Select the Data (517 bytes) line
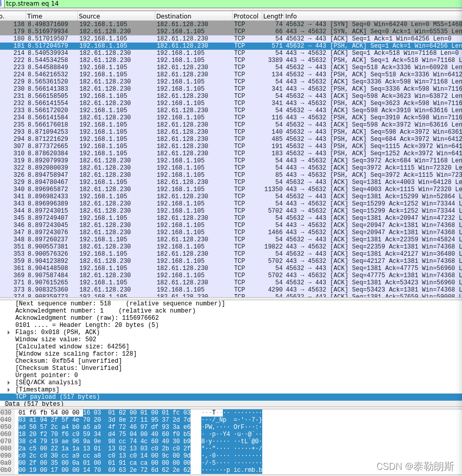Viewport: 462px width, 476px height. coord(231,404)
